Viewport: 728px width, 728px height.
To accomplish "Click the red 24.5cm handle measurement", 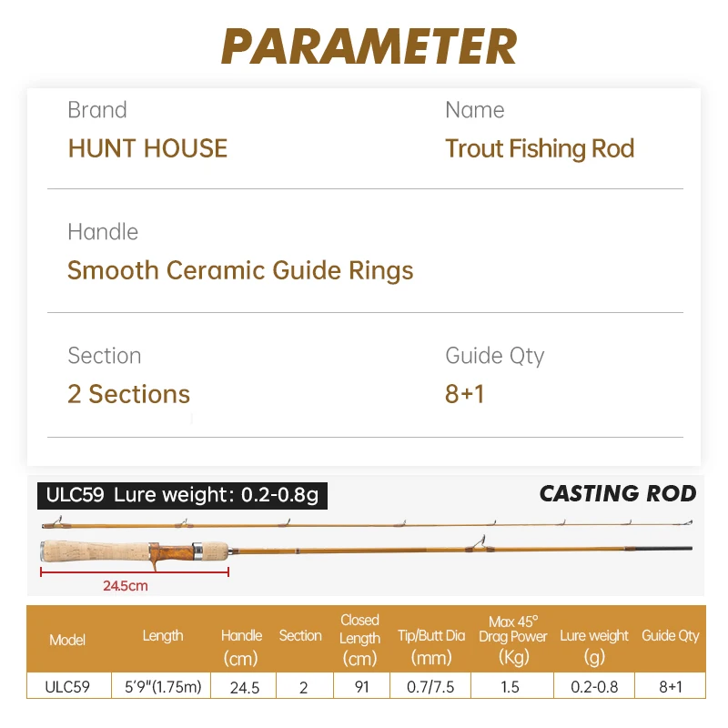I will [126, 586].
